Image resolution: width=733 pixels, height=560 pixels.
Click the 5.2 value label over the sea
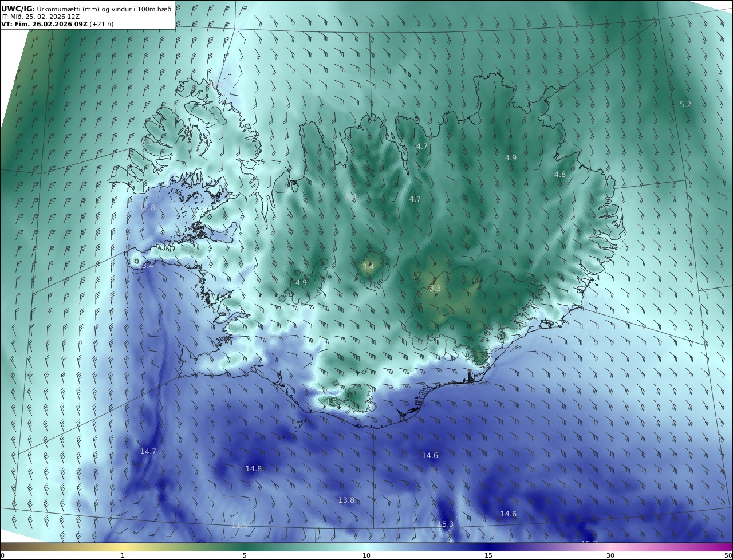coord(685,105)
